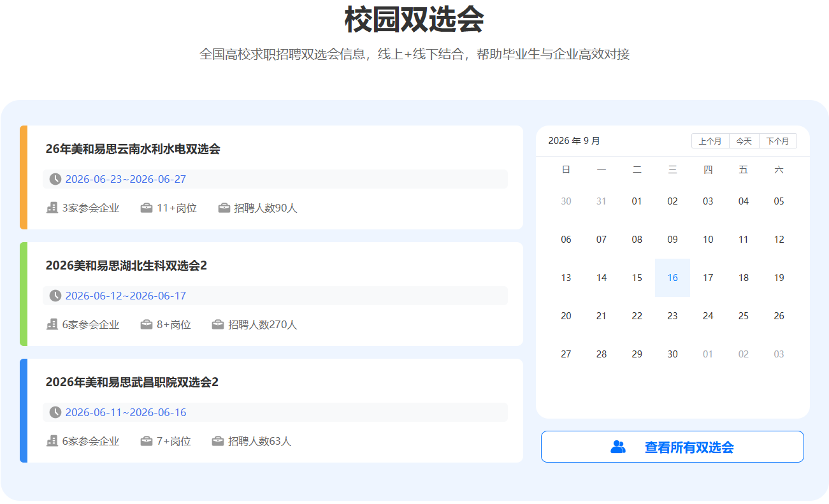Click the briefcase icon next to 招聘人数270人

[x=218, y=324]
